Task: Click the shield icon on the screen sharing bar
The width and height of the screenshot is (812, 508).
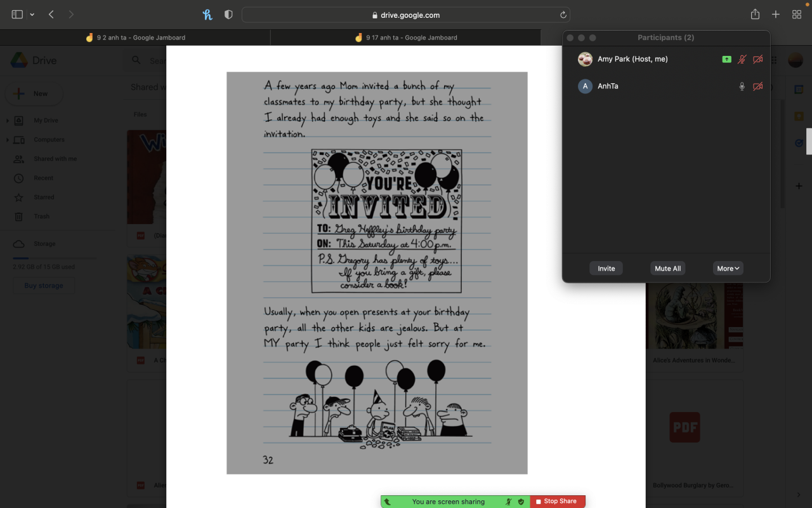Action: pos(521,502)
